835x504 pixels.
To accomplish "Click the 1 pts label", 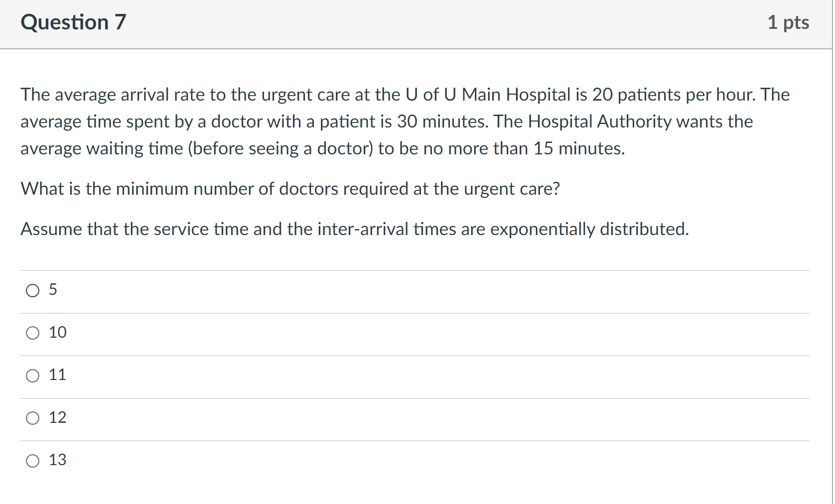I will [x=789, y=23].
